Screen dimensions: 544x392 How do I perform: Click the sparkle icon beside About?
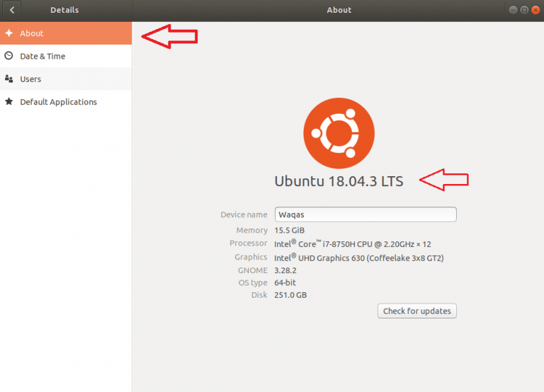click(9, 33)
